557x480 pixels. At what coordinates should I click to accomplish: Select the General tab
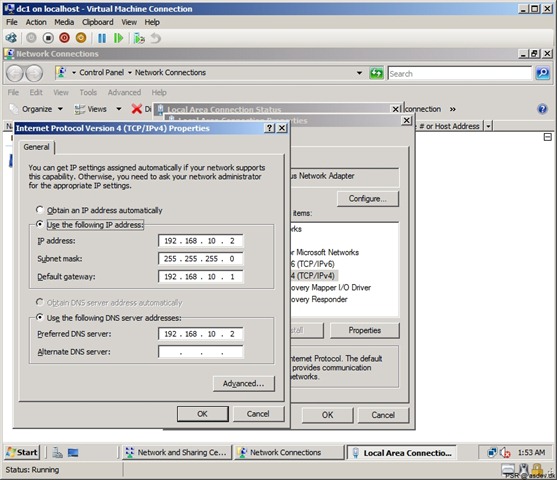click(36, 147)
